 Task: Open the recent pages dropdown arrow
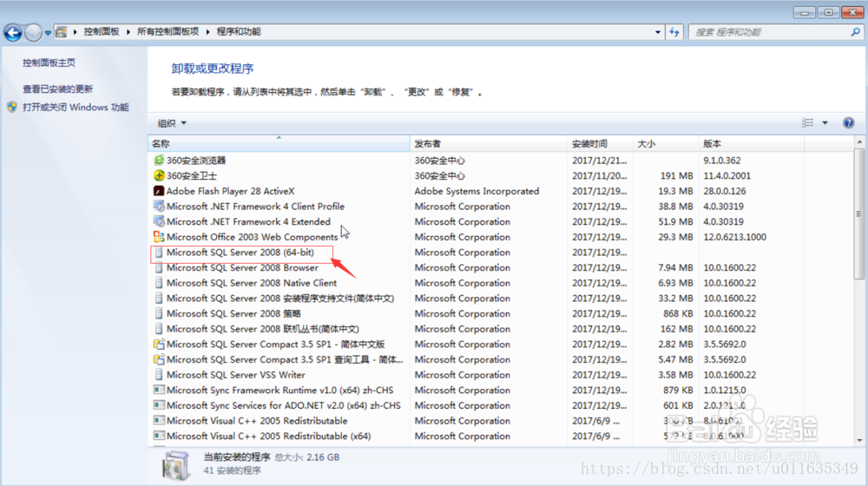48,33
